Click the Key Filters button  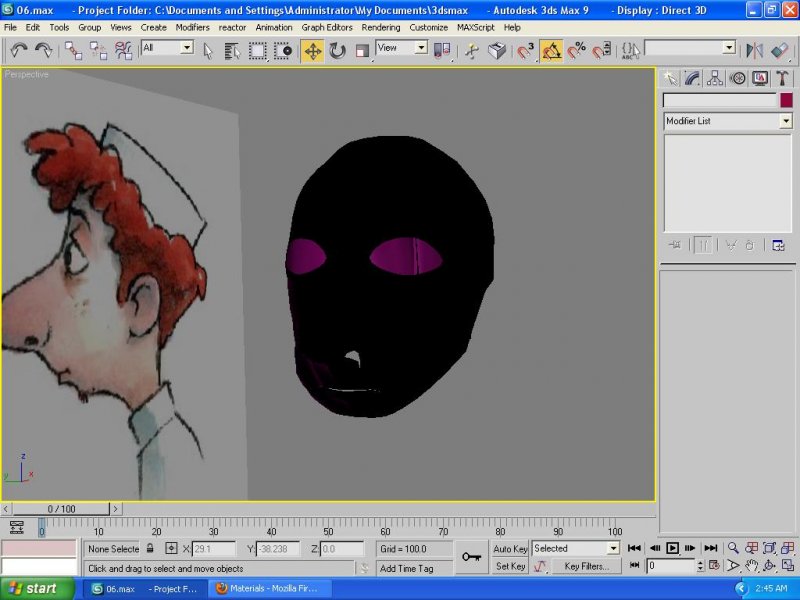586,566
